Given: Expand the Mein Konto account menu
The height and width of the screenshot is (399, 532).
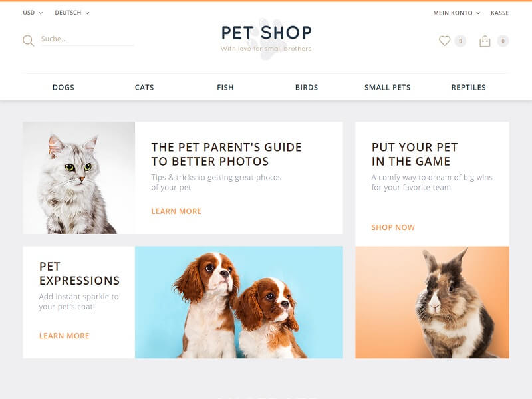Looking at the screenshot, I should (x=457, y=13).
